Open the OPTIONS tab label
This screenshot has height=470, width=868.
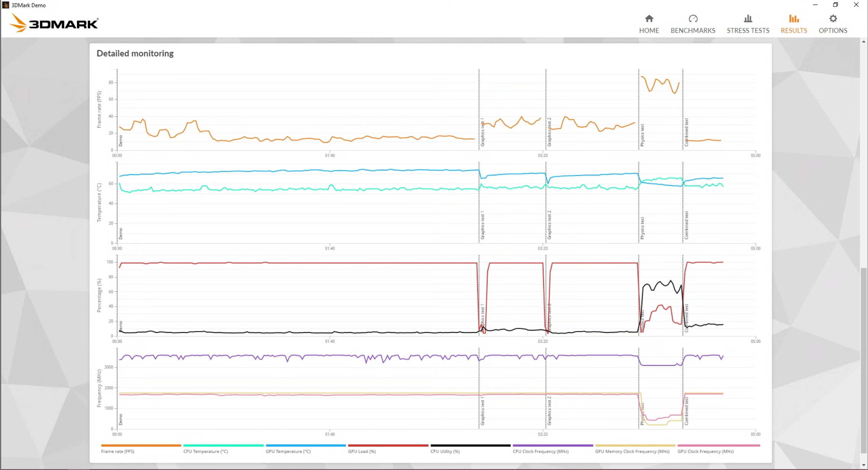click(x=833, y=31)
